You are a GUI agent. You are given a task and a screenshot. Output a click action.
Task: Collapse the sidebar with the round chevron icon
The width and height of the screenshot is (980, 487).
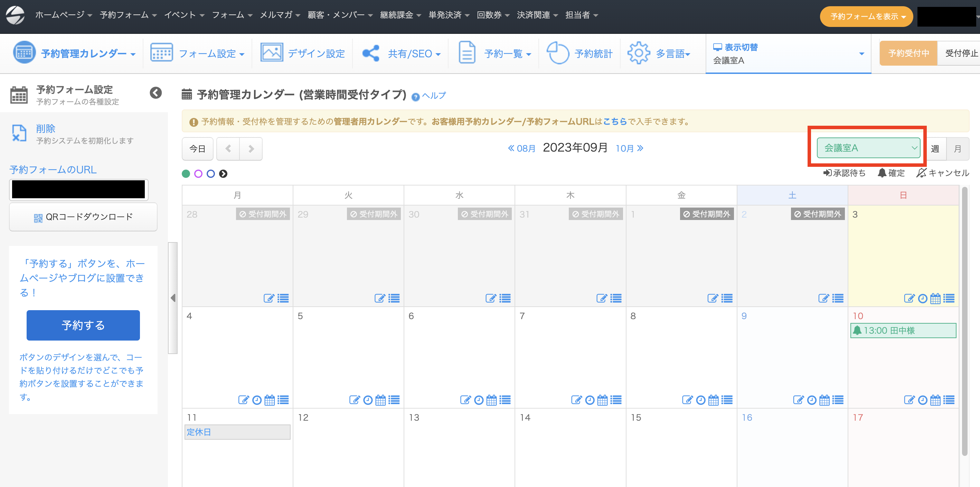tap(156, 93)
